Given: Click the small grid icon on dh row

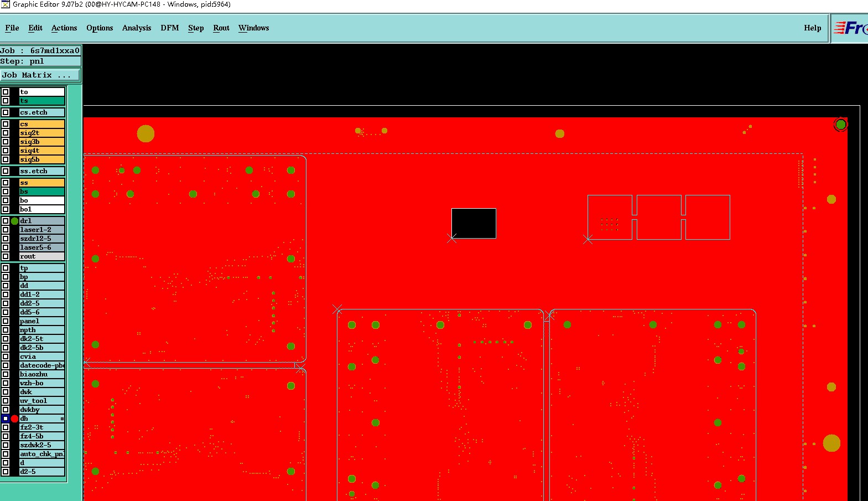Looking at the screenshot, I should pos(62,419).
